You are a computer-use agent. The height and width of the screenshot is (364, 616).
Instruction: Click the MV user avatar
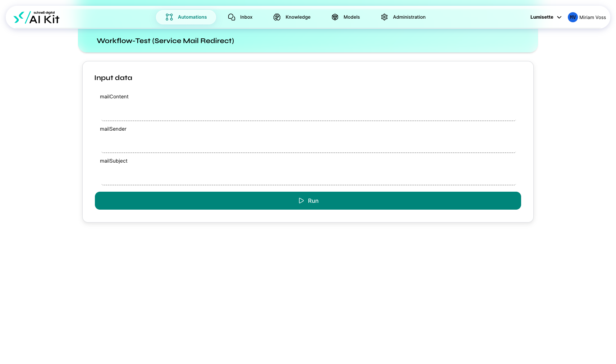(573, 17)
